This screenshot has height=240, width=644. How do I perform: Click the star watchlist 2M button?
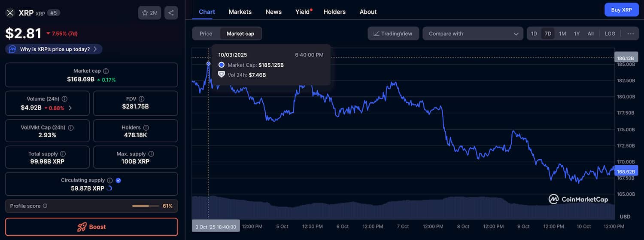(x=149, y=12)
